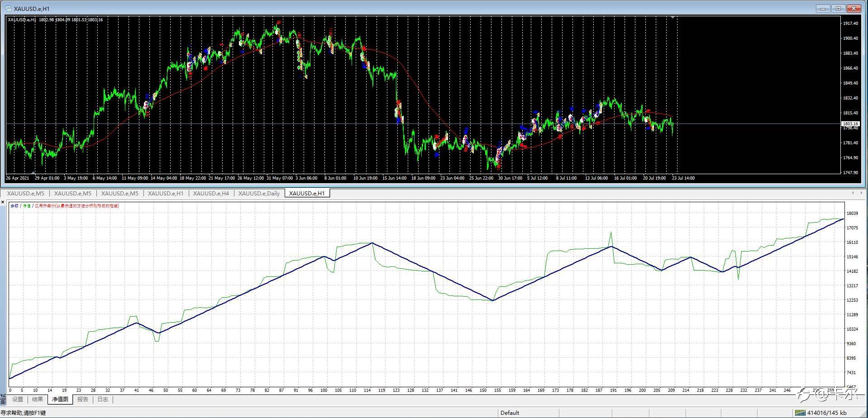868x418 pixels.
Task: Select the 净值图 tab
Action: tap(60, 399)
